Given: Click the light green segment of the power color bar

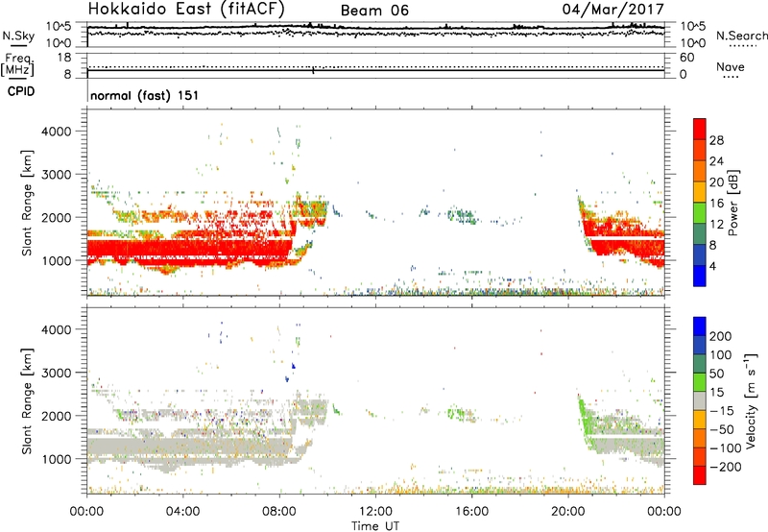Looking at the screenshot, I should (700, 213).
